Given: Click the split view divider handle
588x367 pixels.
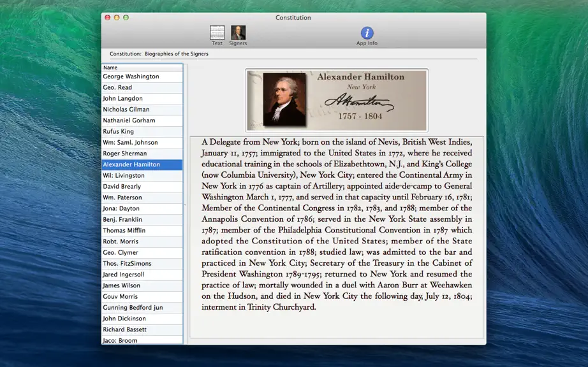Looking at the screenshot, I should pyautogui.click(x=185, y=205).
